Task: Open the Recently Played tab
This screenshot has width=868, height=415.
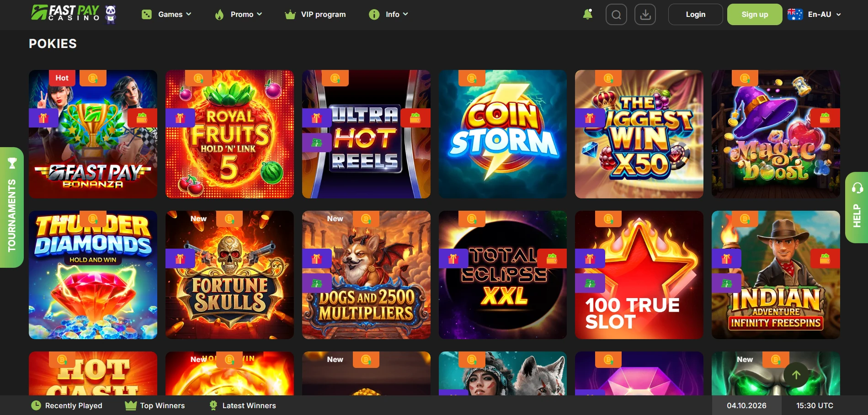Action: [67, 405]
